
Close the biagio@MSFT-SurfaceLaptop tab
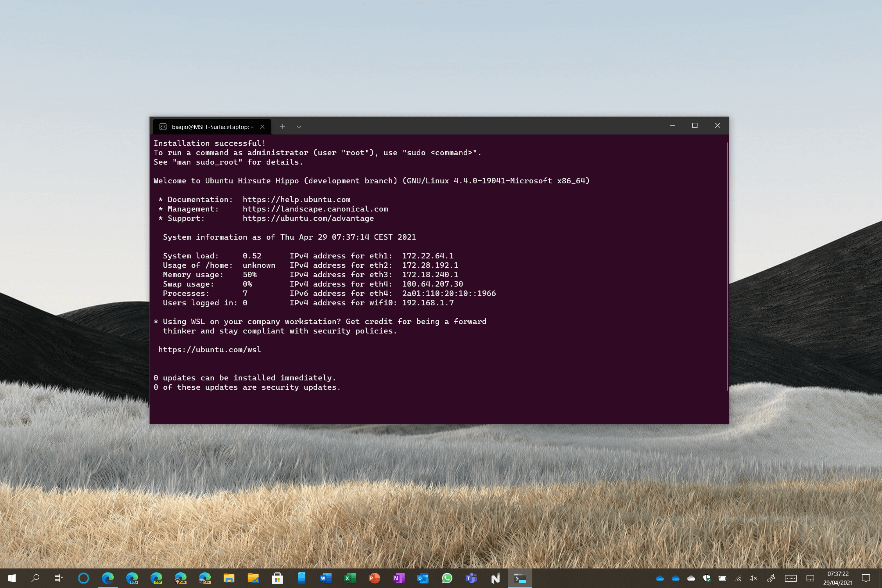pos(262,127)
